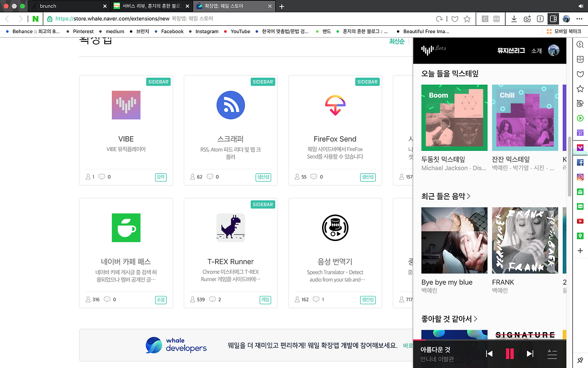Expand the 좋아할 것 같아서 section
This screenshot has width=588, height=368.
click(x=447, y=318)
